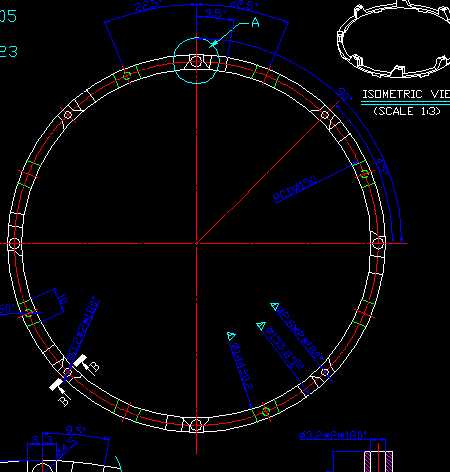
Task: Click the 'ISOMETRIC VIE' view title text
Action: 406,94
